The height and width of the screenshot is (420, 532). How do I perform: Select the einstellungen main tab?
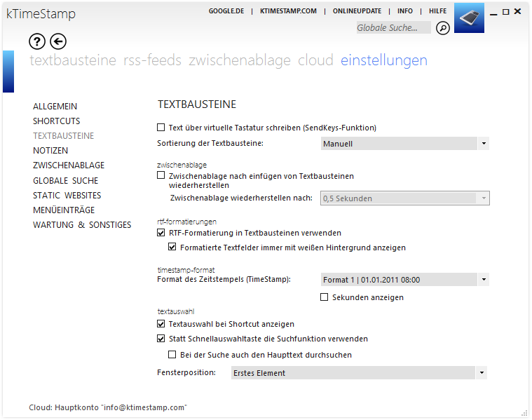pos(383,60)
